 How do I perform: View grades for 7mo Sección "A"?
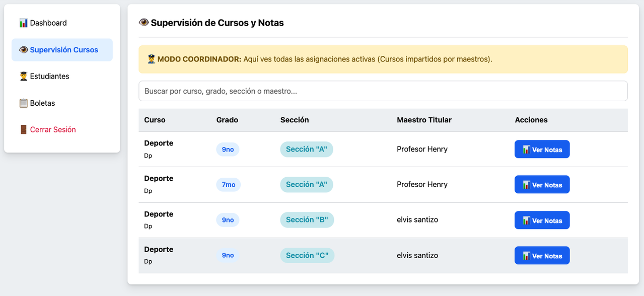[x=542, y=185]
